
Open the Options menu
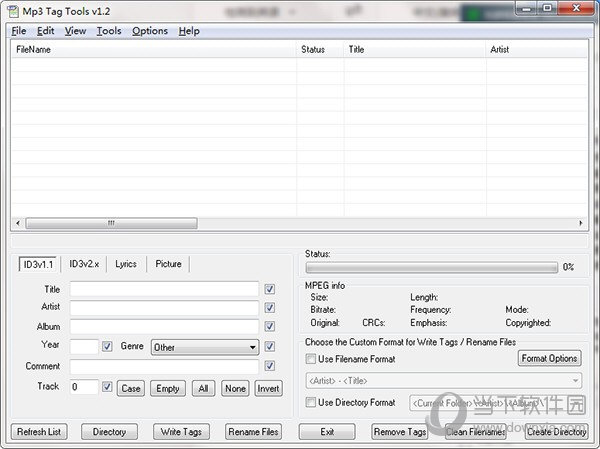(150, 31)
